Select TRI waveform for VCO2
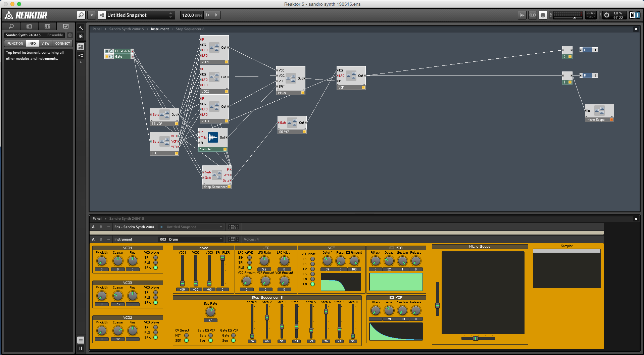Viewport: 644px width, 355px height. coord(155,327)
